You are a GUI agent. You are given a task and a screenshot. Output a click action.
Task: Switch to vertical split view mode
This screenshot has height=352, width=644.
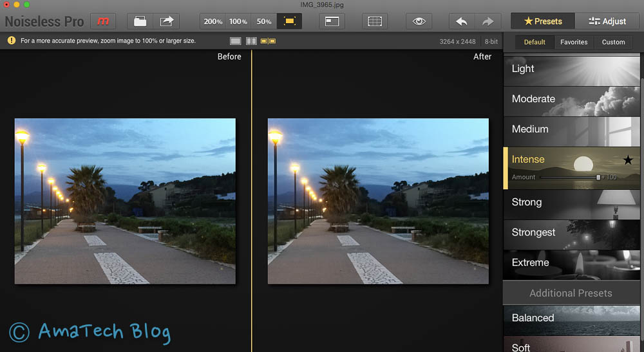pos(251,41)
